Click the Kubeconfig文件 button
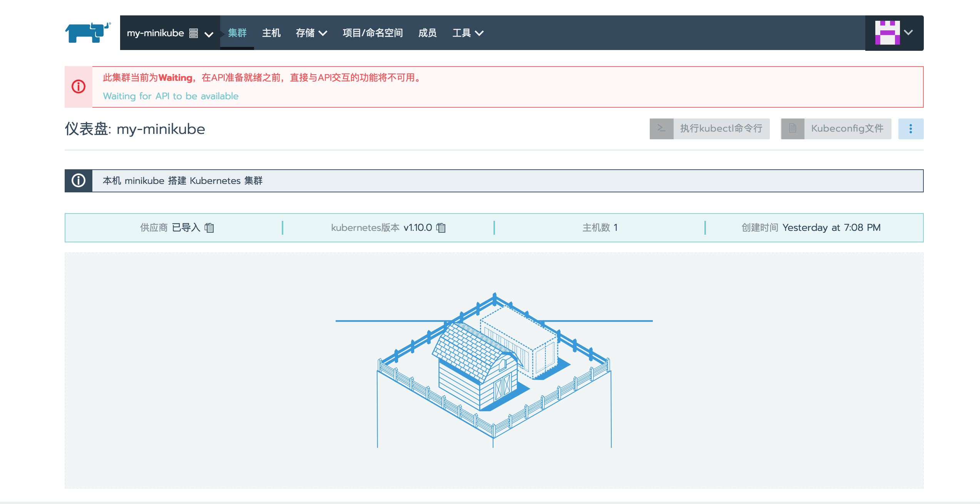980x504 pixels. pyautogui.click(x=847, y=129)
